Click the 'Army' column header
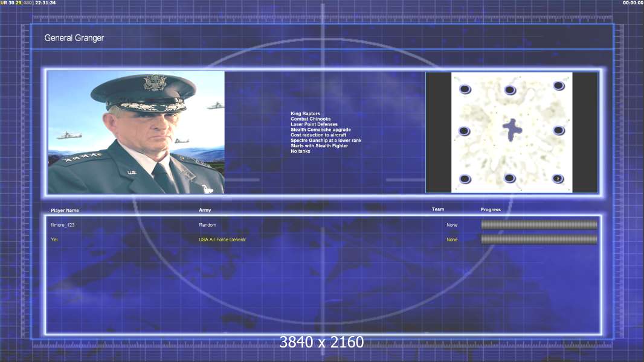The image size is (644, 362). pyautogui.click(x=205, y=210)
